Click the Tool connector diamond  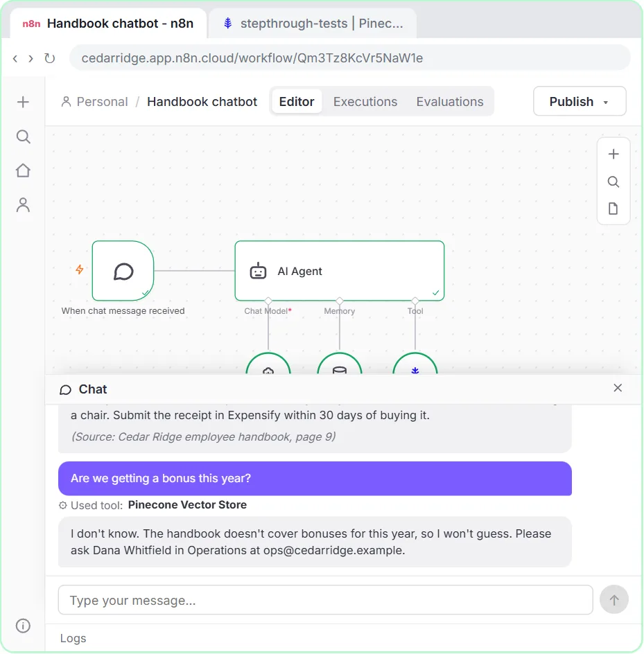coord(415,301)
